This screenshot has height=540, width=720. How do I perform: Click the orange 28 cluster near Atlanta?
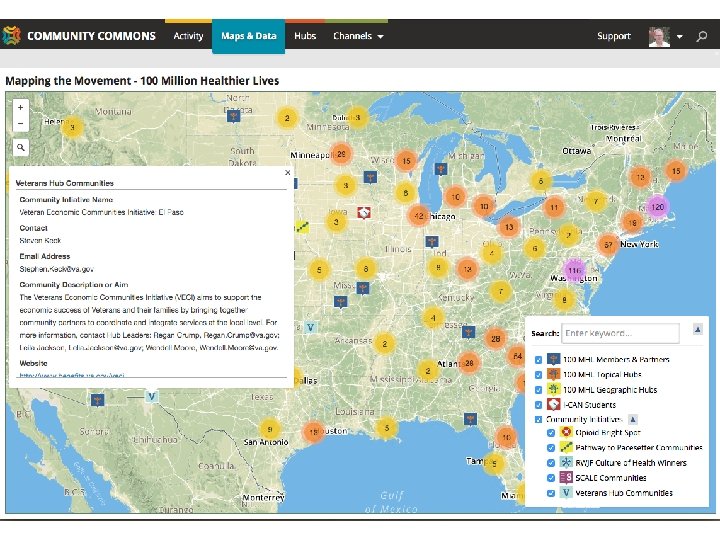469,363
